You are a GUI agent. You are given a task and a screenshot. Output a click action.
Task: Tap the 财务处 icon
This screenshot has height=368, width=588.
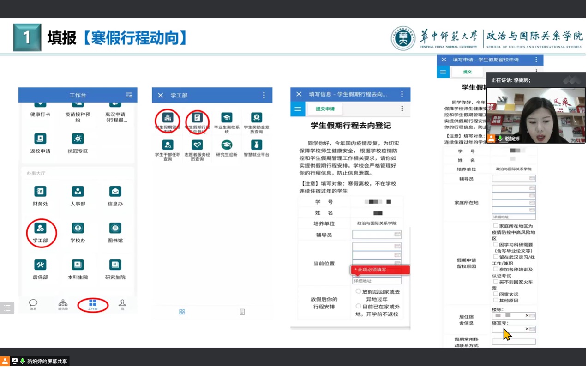click(x=40, y=192)
